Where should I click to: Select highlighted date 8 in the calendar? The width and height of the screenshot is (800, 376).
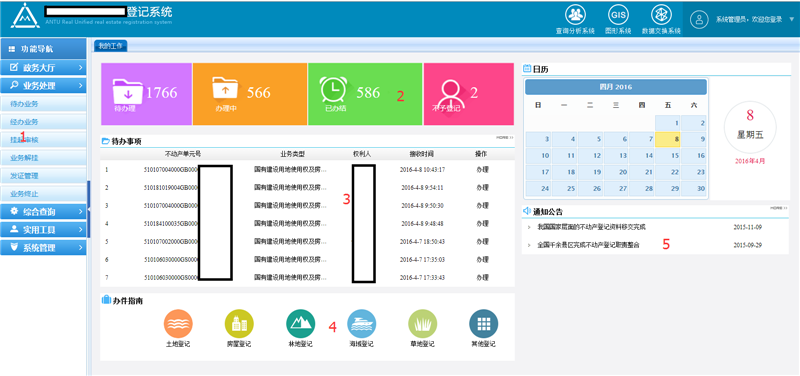click(x=667, y=139)
